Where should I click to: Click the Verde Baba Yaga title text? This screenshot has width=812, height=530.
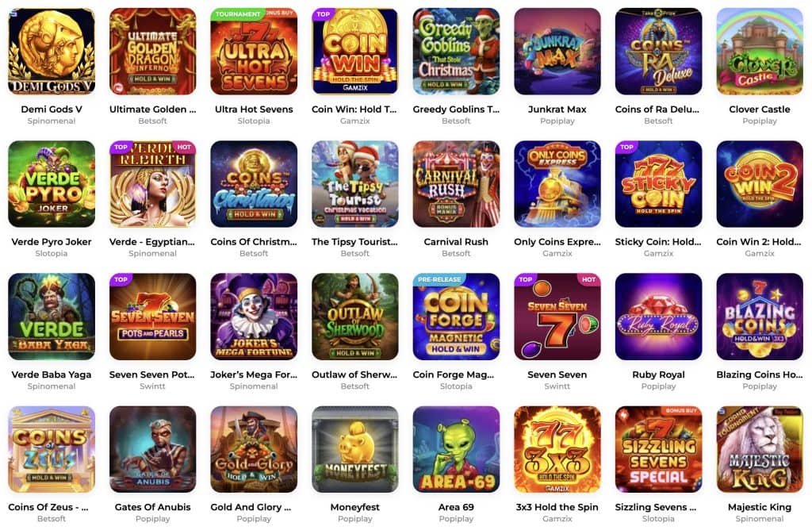pyautogui.click(x=52, y=374)
